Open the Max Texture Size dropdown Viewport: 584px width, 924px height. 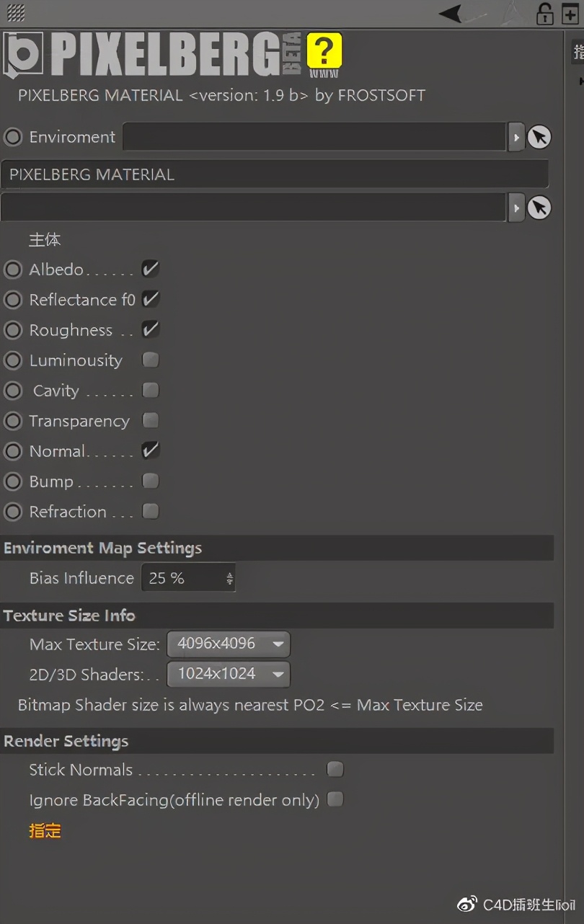pyautogui.click(x=228, y=644)
